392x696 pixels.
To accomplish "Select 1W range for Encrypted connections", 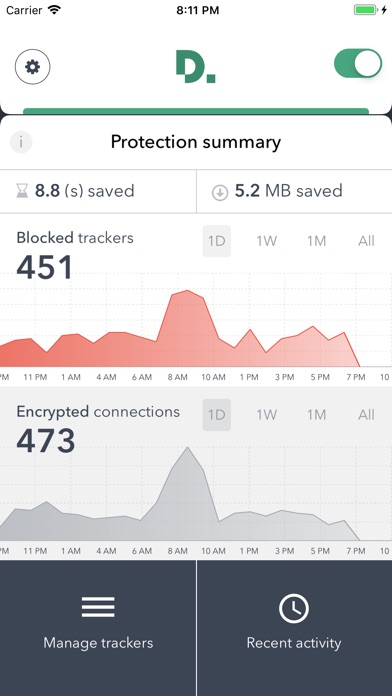I will pos(266,415).
